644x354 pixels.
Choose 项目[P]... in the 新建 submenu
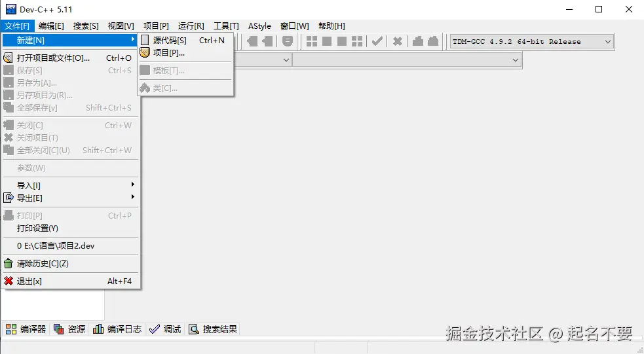[185, 52]
